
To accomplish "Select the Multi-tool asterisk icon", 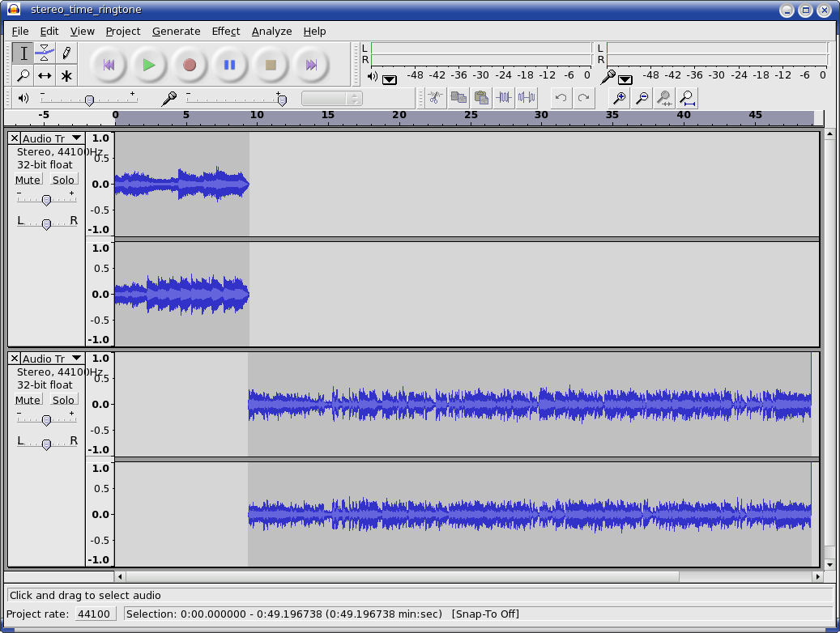I will (66, 75).
